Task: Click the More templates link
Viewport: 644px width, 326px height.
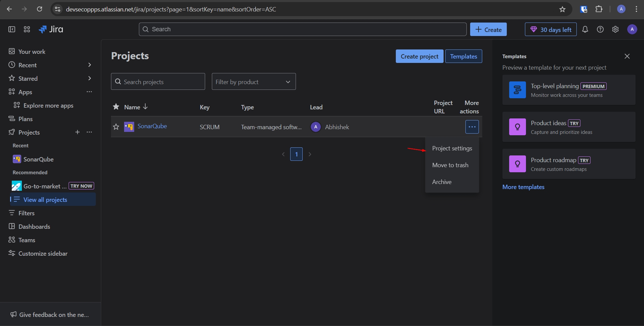Action: click(x=523, y=187)
